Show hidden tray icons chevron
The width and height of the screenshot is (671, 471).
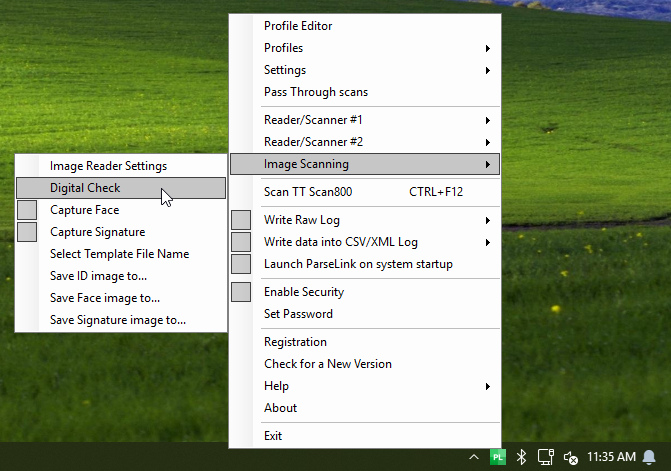point(474,457)
